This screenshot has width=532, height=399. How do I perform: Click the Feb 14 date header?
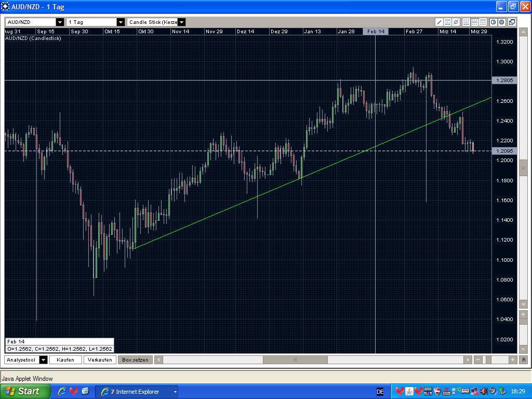point(376,32)
